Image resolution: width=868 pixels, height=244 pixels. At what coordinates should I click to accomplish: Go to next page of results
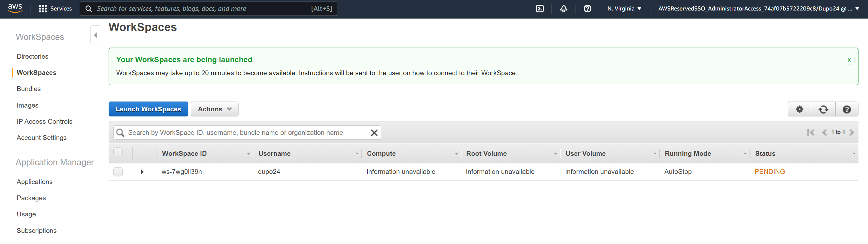851,133
